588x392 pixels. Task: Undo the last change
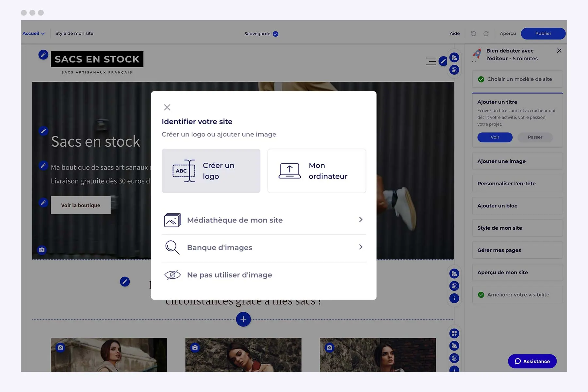[473, 34]
